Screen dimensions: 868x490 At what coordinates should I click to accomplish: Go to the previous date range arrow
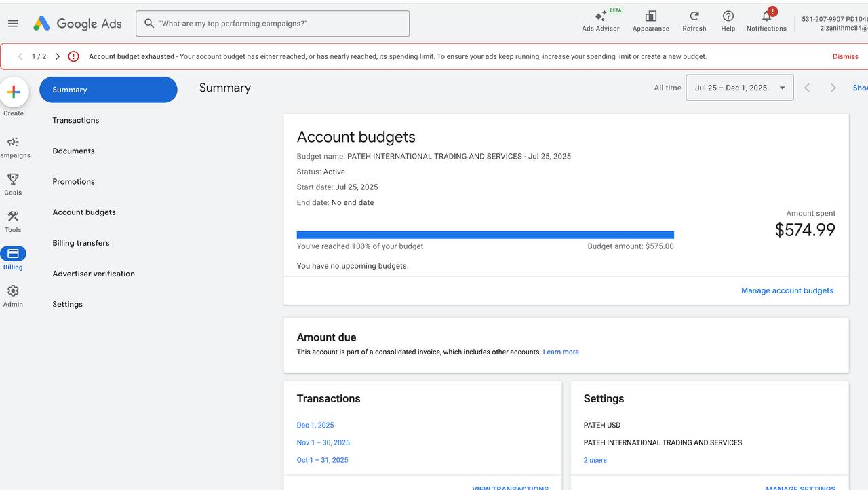[x=807, y=88]
